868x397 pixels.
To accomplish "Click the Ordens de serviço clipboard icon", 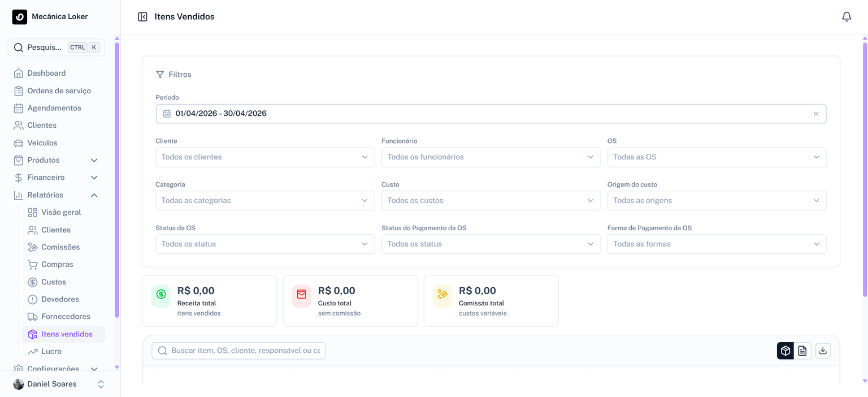I will pos(19,90).
